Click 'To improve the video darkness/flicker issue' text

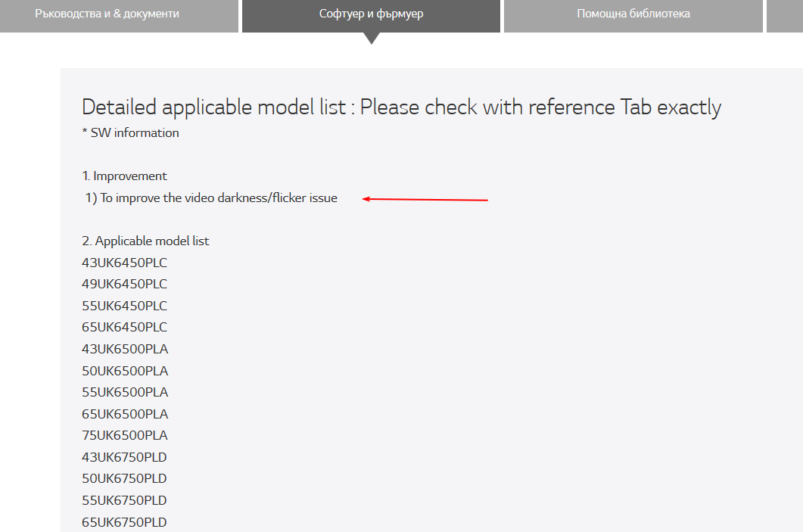pyautogui.click(x=219, y=198)
